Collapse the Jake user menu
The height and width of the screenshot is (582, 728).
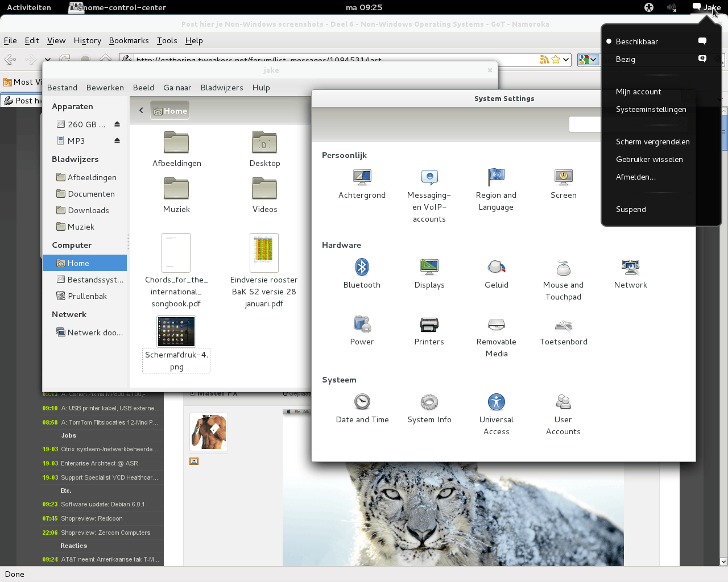(706, 7)
